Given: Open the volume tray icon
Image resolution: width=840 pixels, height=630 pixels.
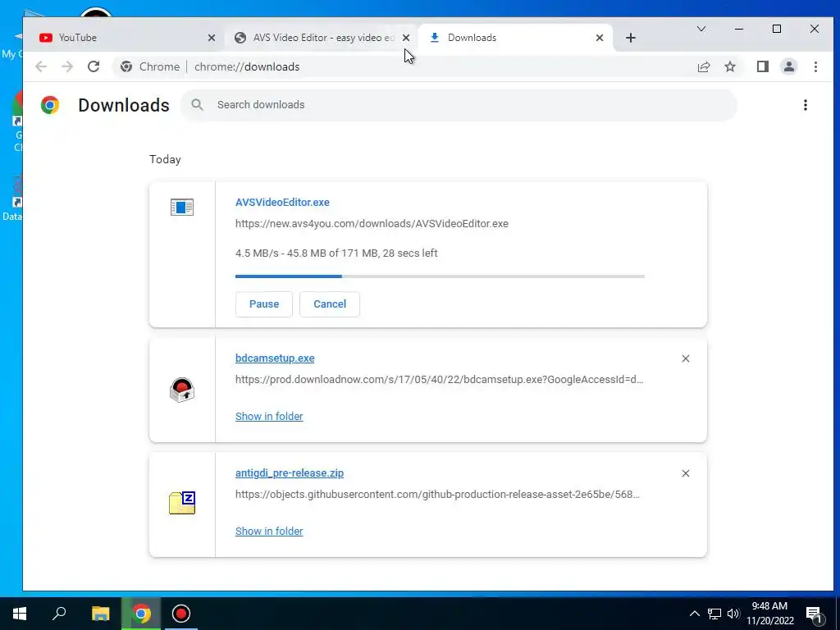Looking at the screenshot, I should tap(733, 614).
